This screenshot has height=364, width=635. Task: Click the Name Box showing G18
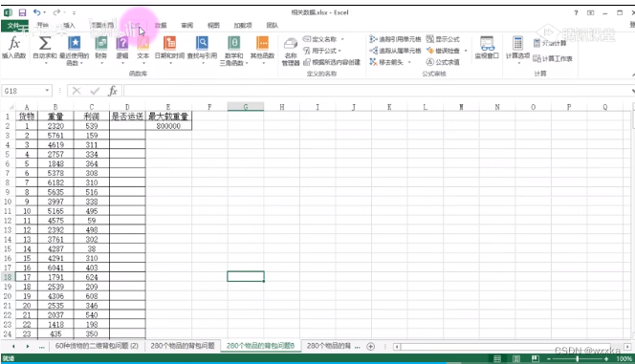pos(23,91)
